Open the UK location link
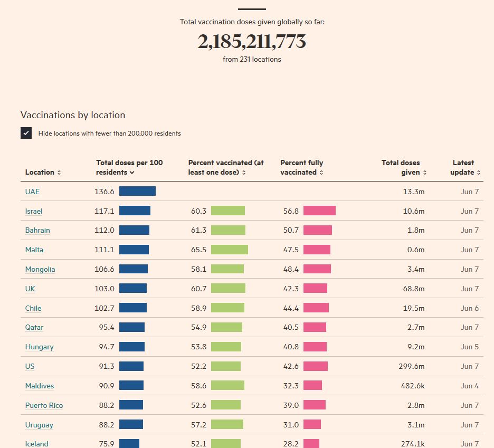This screenshot has height=448, width=494. 30,289
